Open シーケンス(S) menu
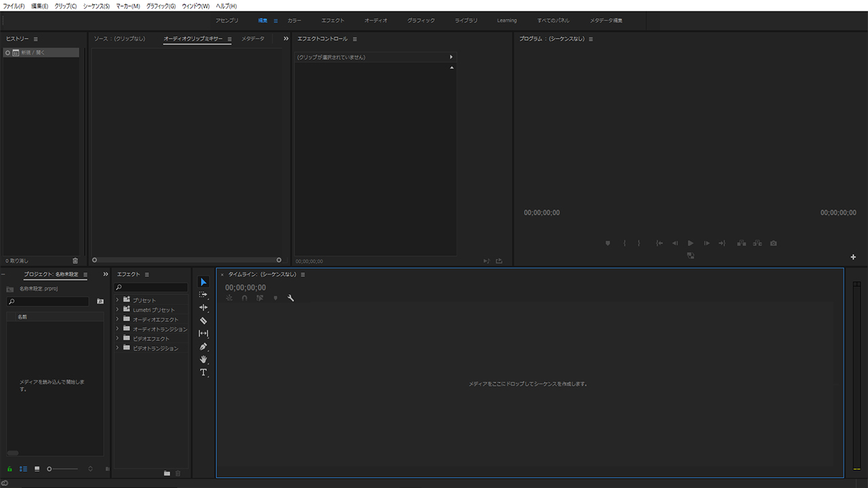This screenshot has width=868, height=488. pos(96,5)
